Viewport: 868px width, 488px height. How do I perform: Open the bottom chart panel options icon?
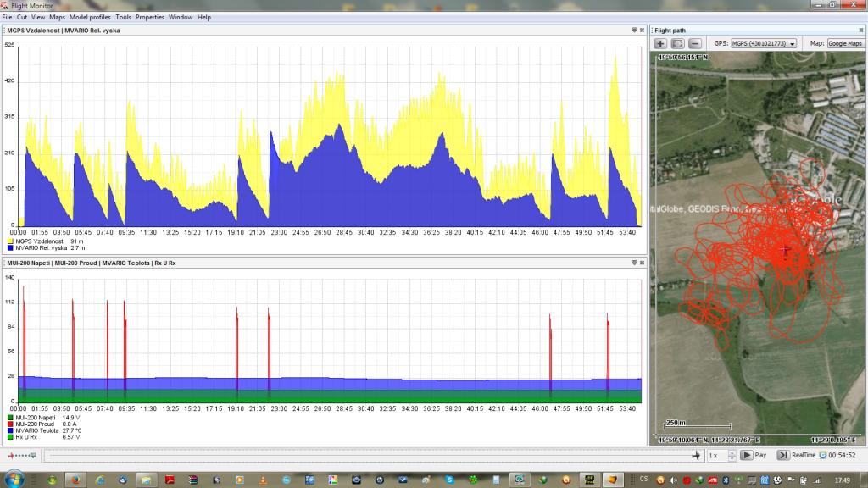click(635, 263)
